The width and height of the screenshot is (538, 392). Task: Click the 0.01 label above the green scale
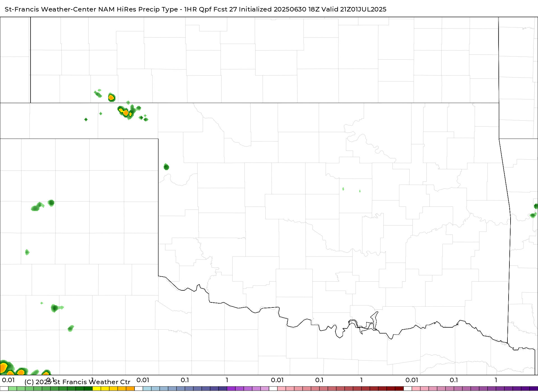click(x=8, y=380)
